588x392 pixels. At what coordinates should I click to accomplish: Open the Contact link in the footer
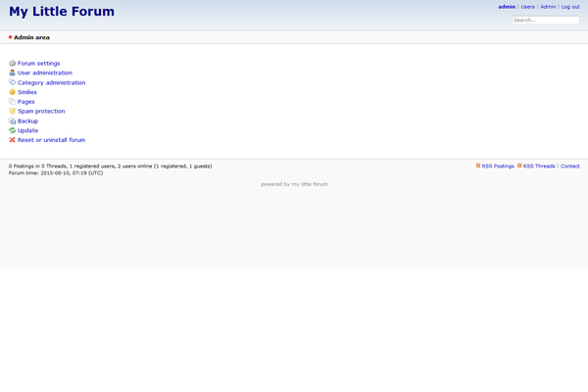pyautogui.click(x=569, y=167)
